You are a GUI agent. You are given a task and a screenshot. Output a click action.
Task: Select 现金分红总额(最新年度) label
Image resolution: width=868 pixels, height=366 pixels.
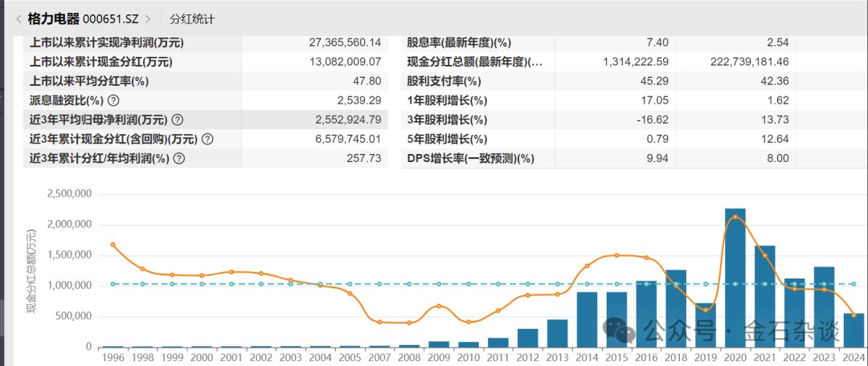pos(474,62)
